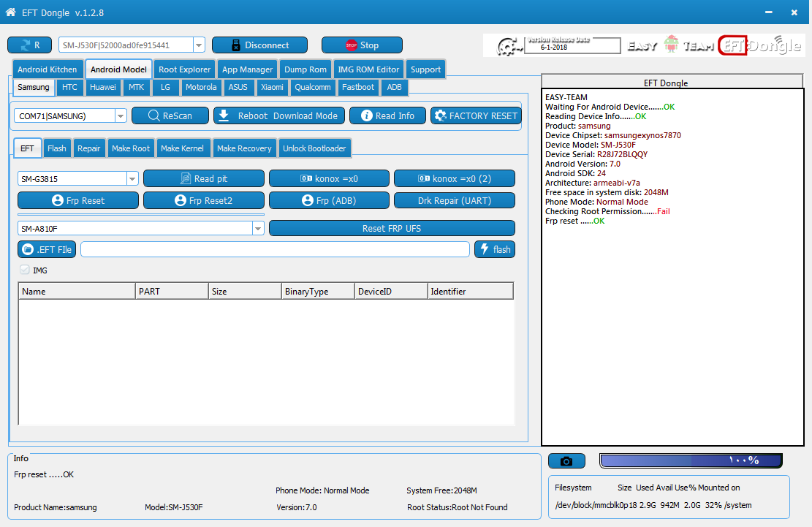The width and height of the screenshot is (812, 527).
Task: Select the ASUS brand tab
Action: point(238,87)
